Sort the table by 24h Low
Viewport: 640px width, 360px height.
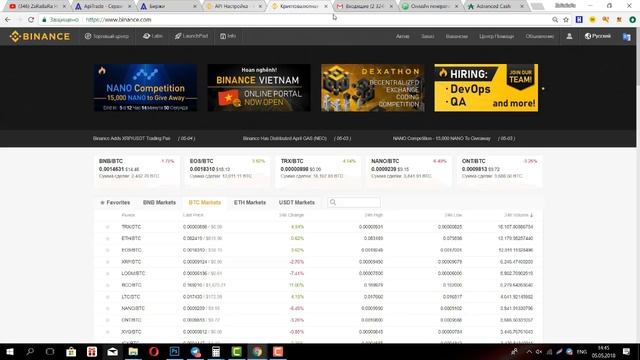[x=453, y=215]
